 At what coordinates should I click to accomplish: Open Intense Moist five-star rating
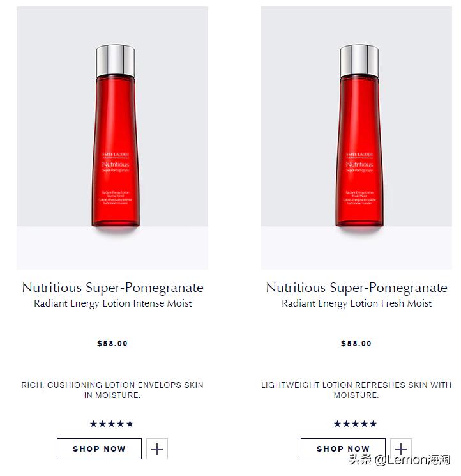click(112, 424)
